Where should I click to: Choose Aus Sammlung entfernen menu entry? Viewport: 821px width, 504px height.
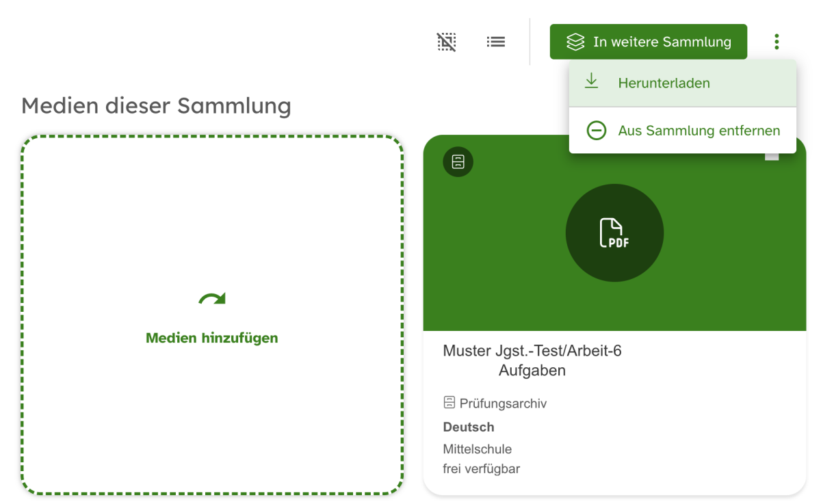point(699,131)
